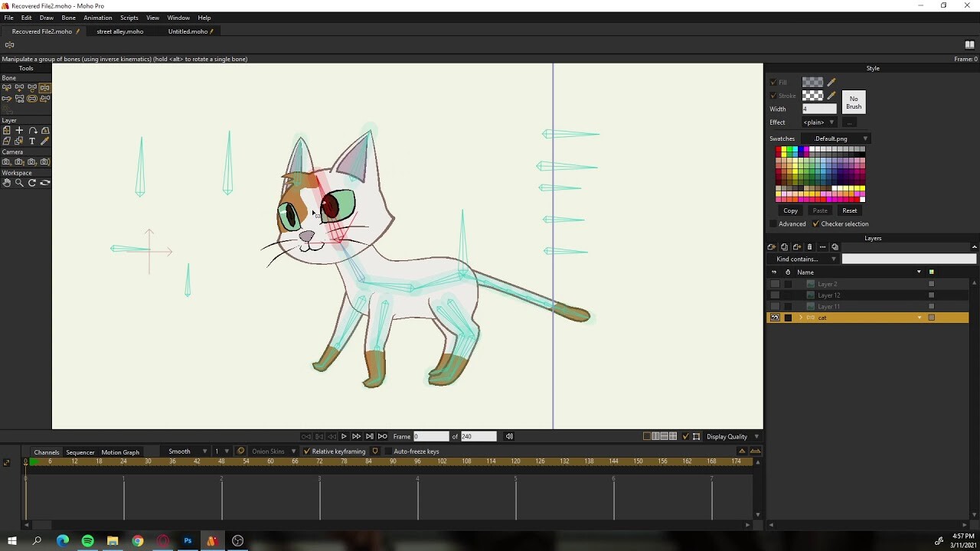Screen dimensions: 980x551
Task: Click the delete layer trash icon
Action: pyautogui.click(x=809, y=247)
